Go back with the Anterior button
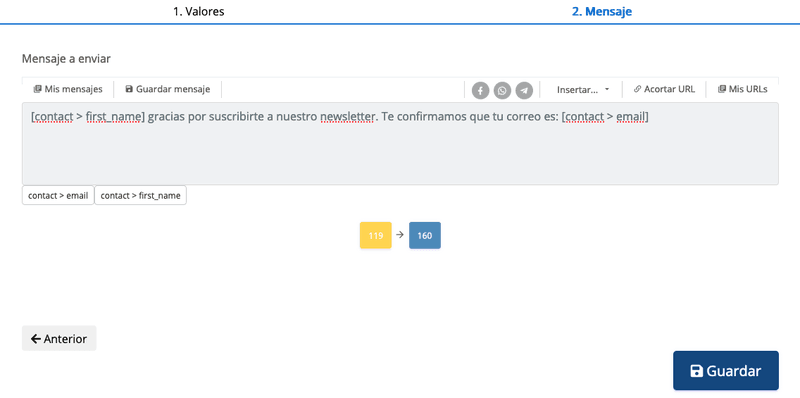The width and height of the screenshot is (800, 398). tap(59, 339)
